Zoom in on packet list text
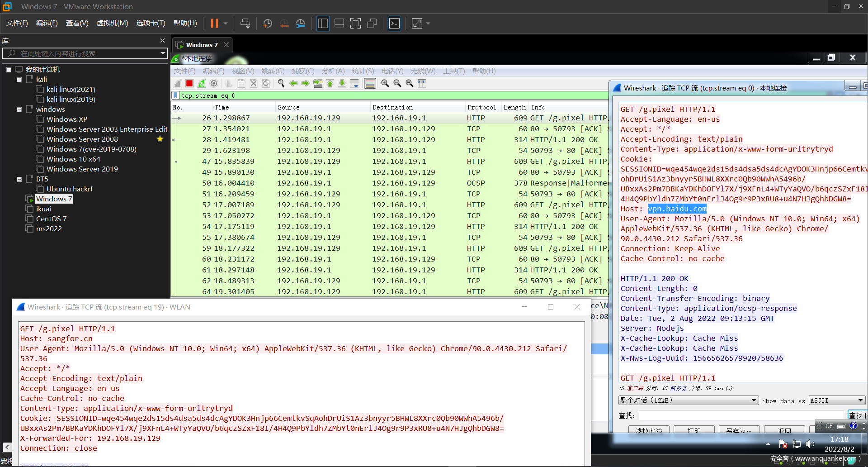868x467 pixels. point(385,83)
